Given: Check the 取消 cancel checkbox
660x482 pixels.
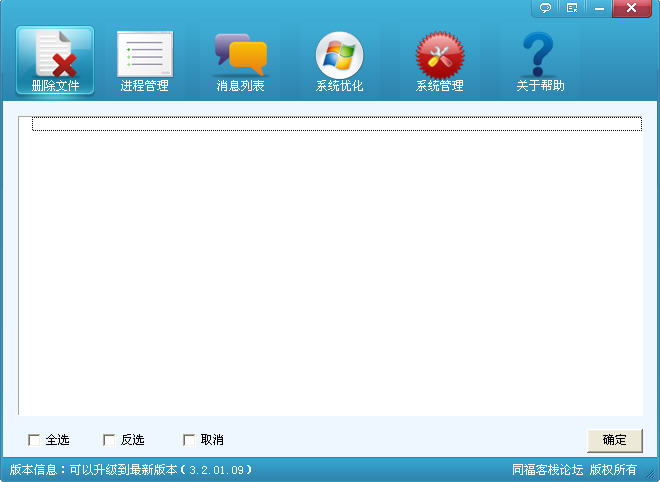Looking at the screenshot, I should 189,440.
